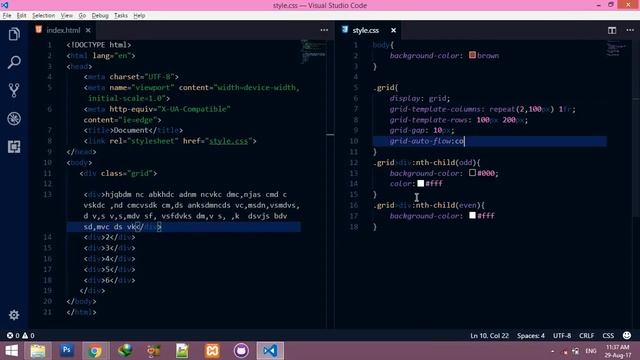
Task: Close the style.css tab
Action: (x=393, y=30)
